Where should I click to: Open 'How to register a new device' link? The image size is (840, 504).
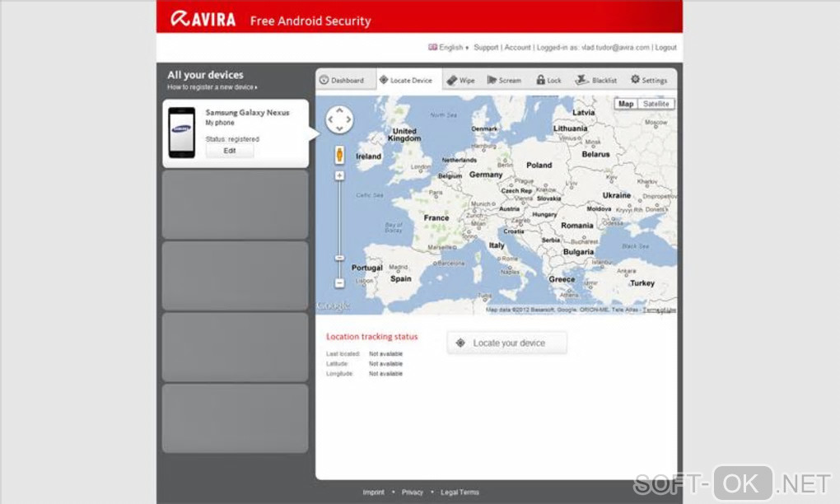212,86
